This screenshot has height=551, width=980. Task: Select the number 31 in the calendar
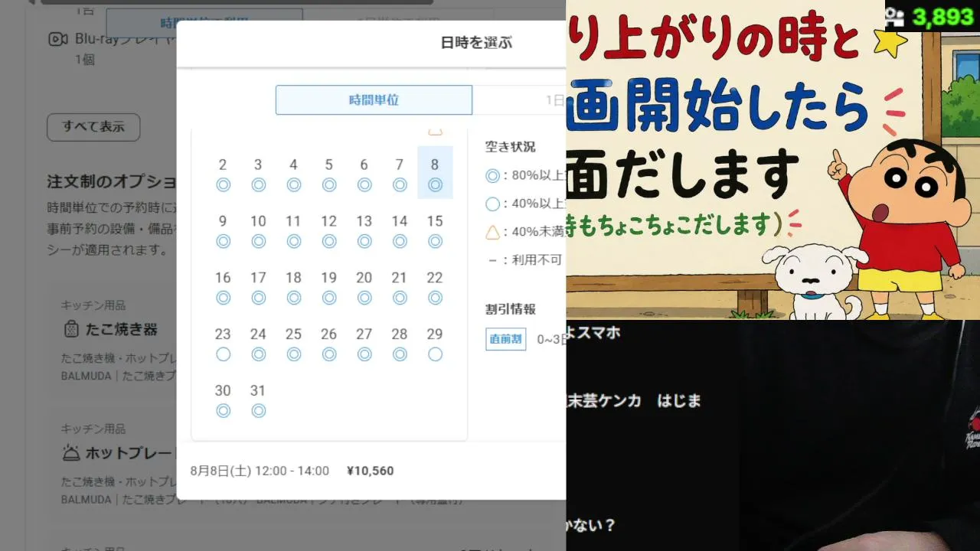click(x=258, y=391)
